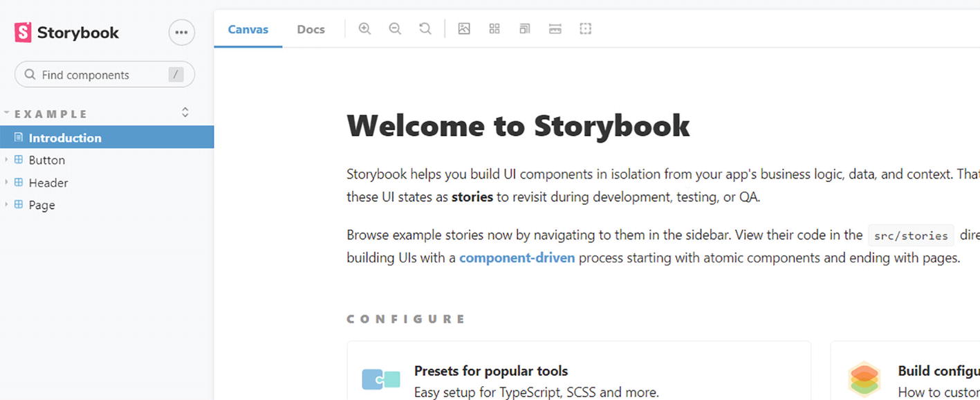Reset zoom using the toolbar icon
This screenshot has height=400, width=980.
[425, 29]
